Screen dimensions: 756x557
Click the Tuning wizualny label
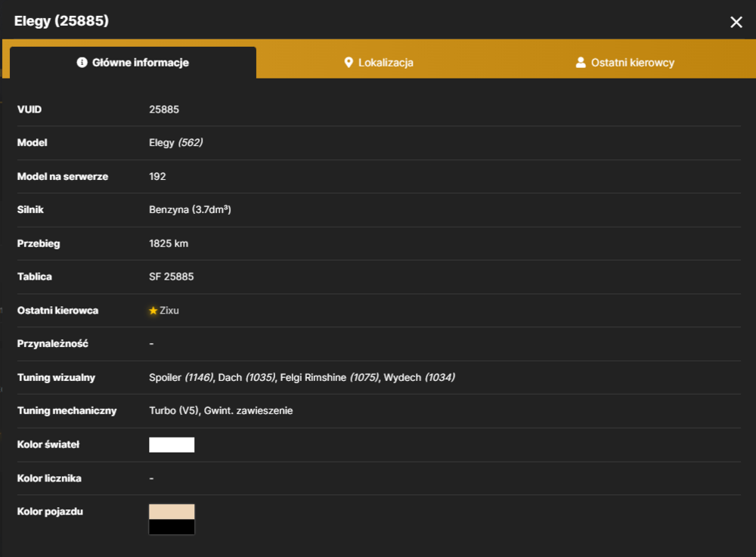(57, 377)
